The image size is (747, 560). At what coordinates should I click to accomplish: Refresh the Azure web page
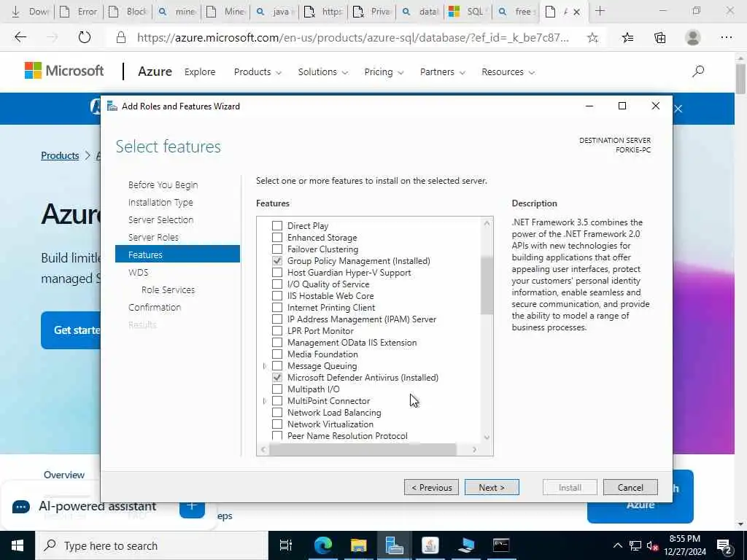pyautogui.click(x=85, y=37)
